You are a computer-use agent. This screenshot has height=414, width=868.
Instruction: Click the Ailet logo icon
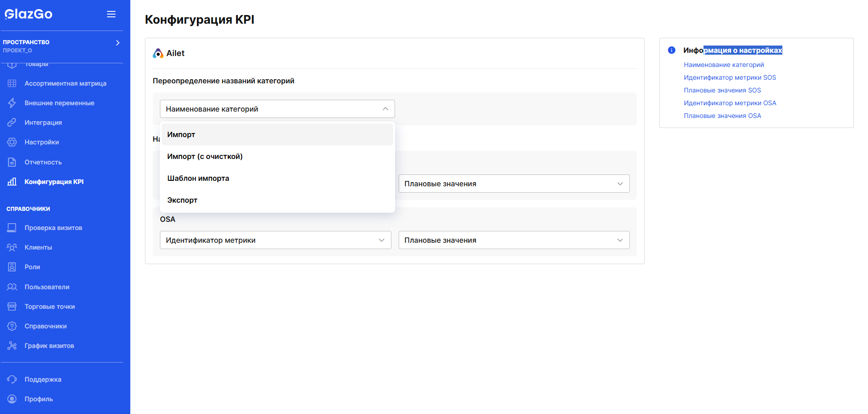pos(158,53)
